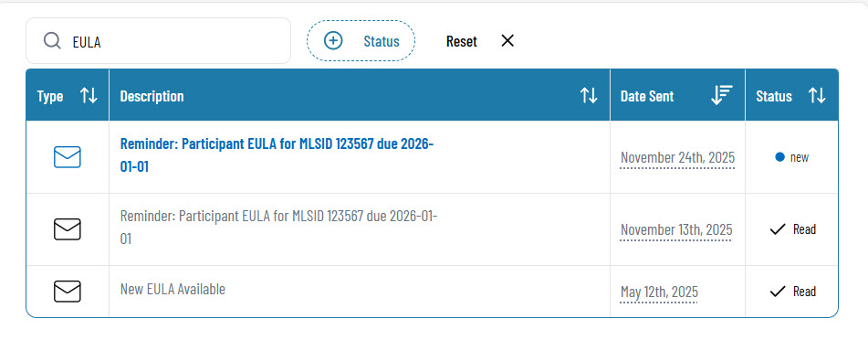Toggle Date Sent descending sort icon
The image size is (868, 340).
(x=722, y=95)
